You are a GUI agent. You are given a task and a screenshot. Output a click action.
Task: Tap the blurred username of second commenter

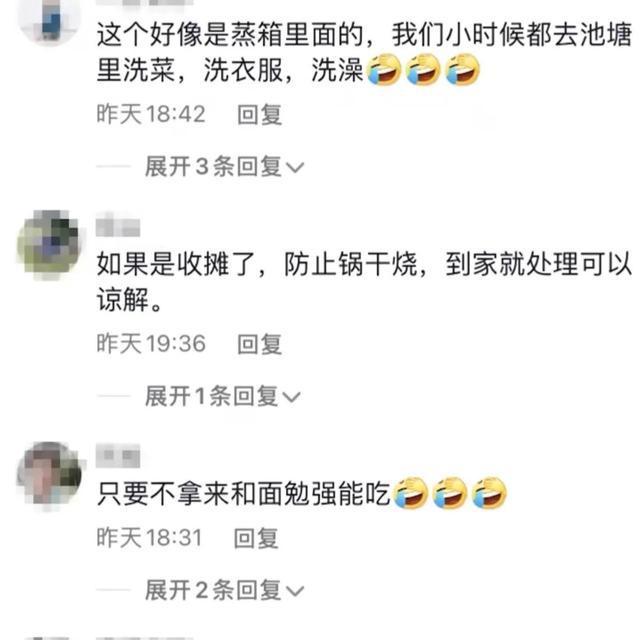118,227
